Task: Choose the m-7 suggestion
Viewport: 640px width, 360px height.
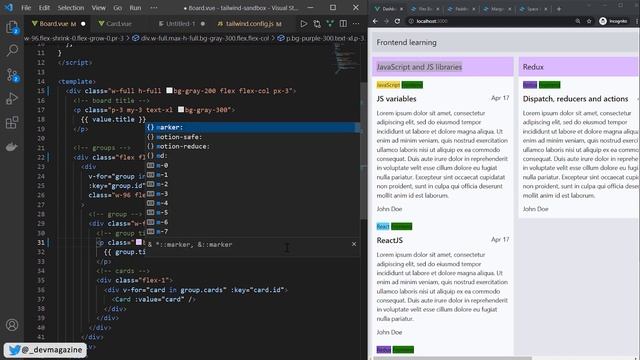Action: click(252, 231)
